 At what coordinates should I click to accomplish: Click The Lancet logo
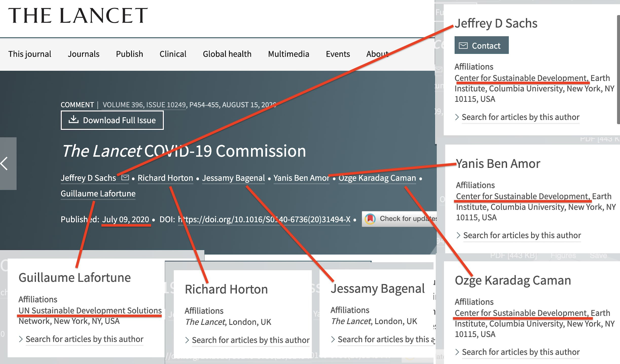[78, 15]
